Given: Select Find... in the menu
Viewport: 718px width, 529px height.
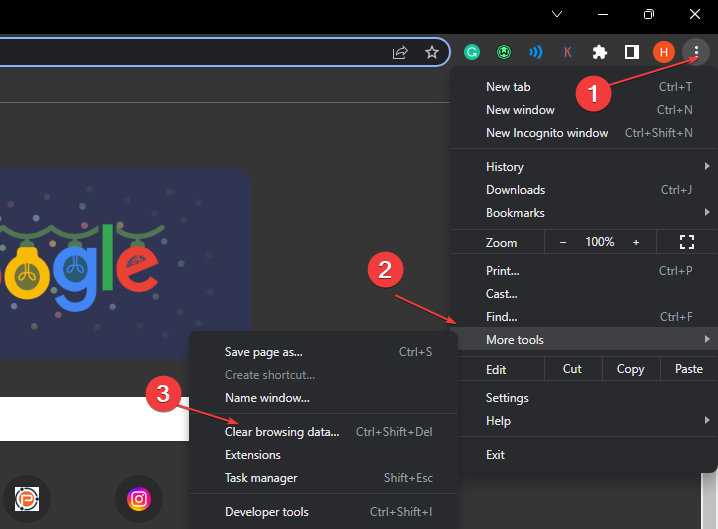Looking at the screenshot, I should [584, 316].
